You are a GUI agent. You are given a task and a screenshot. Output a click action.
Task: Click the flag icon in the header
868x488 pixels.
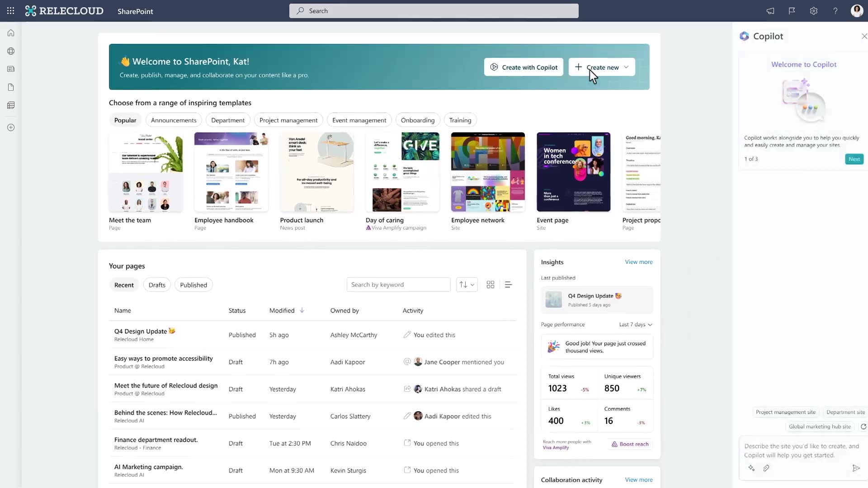click(792, 11)
